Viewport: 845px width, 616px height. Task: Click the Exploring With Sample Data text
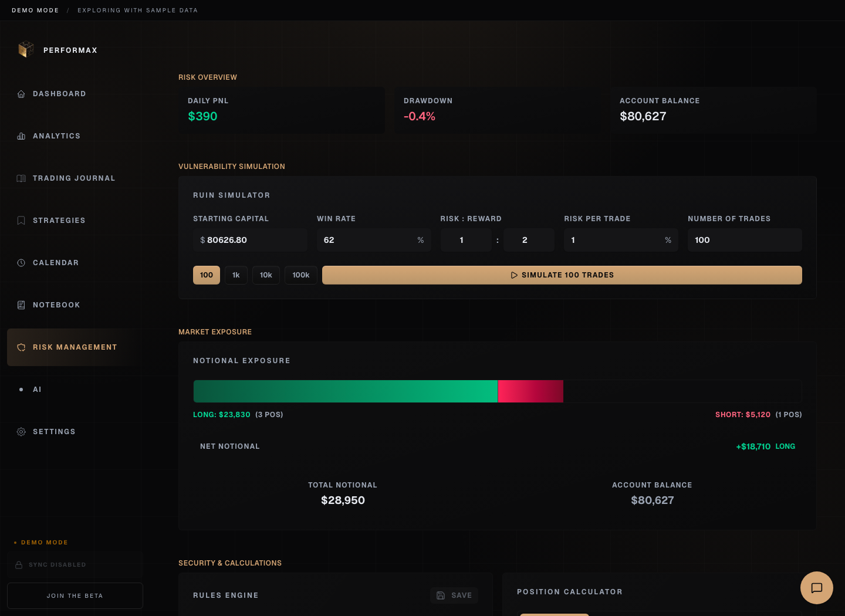(x=137, y=11)
